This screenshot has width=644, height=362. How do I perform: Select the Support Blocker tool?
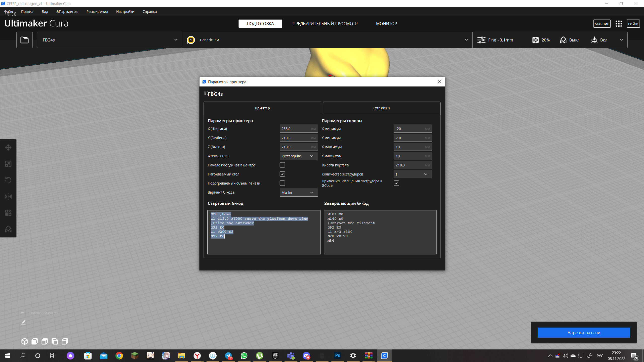coord(8,229)
